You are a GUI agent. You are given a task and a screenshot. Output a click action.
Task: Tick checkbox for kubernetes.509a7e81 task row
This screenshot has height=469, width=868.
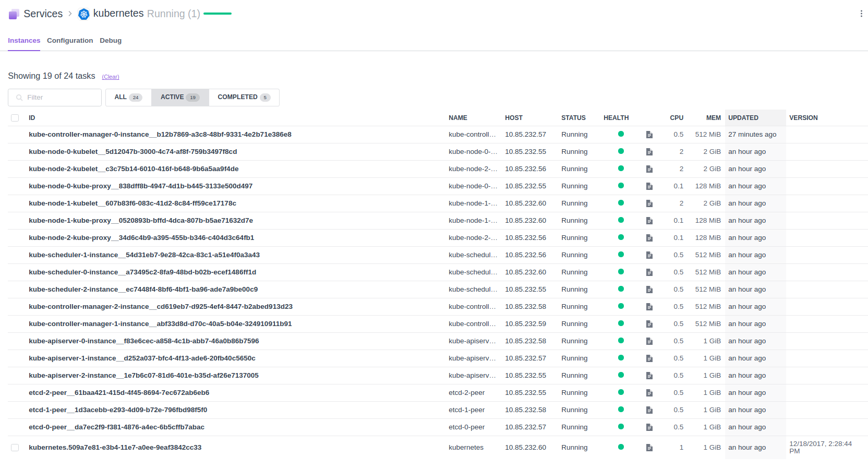[15, 448]
